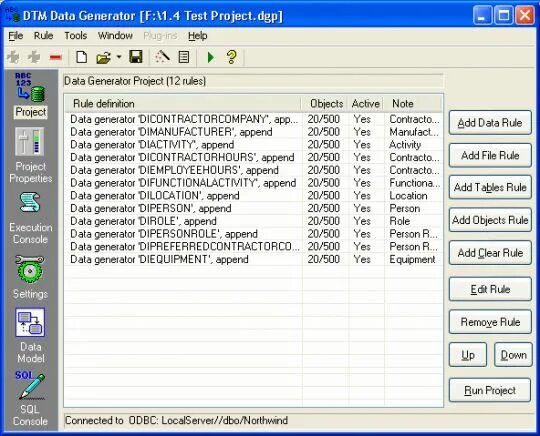540x436 pixels.
Task: Click the Equipment note cell
Action: pos(412,259)
